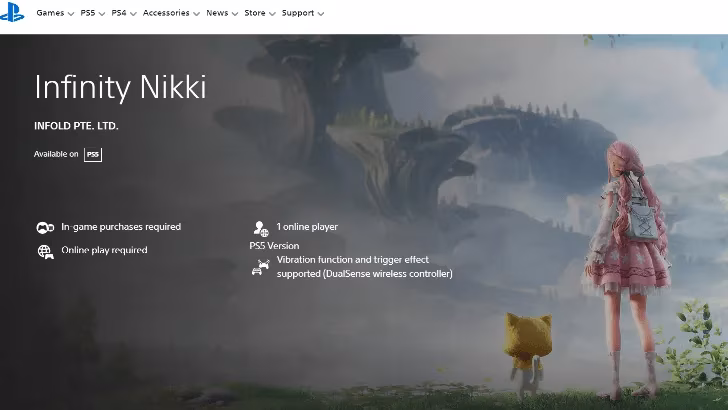This screenshot has height=410, width=728.
Task: Open the PS4 menu
Action: pyautogui.click(x=124, y=13)
